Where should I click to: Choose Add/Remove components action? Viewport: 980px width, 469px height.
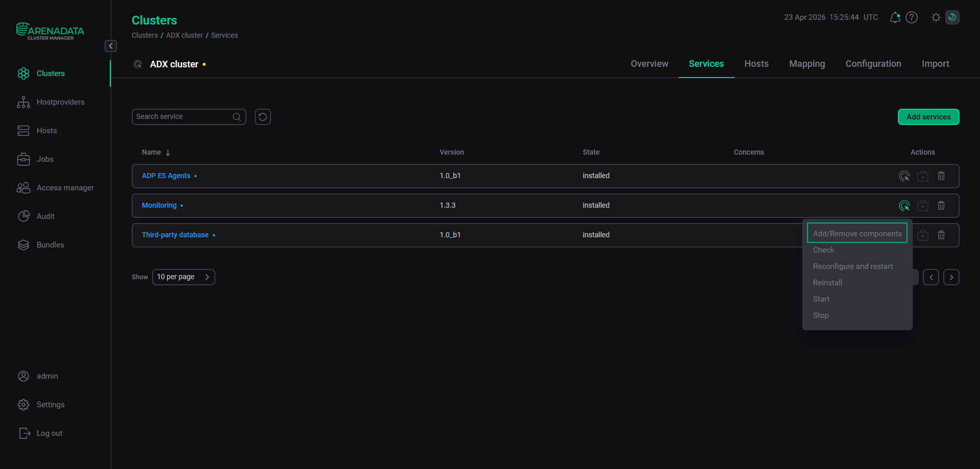point(857,233)
